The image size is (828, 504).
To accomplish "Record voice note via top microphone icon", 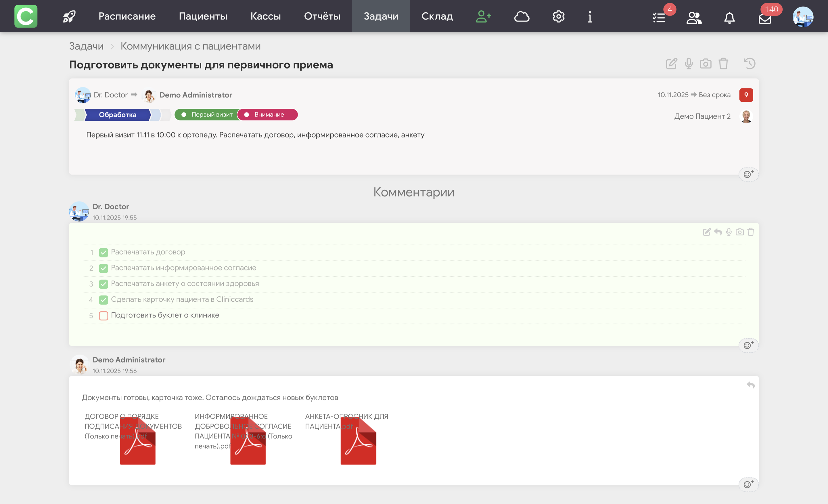I will click(689, 64).
